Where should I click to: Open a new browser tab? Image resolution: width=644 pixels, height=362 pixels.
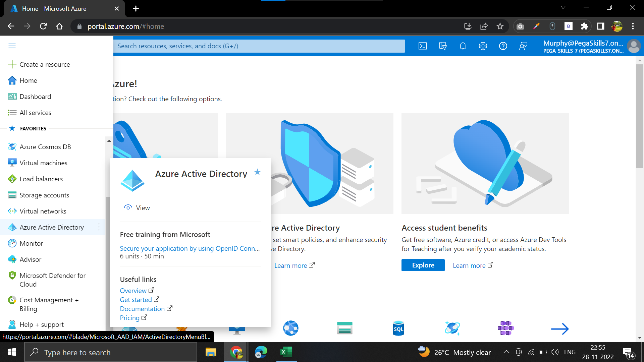click(x=136, y=8)
